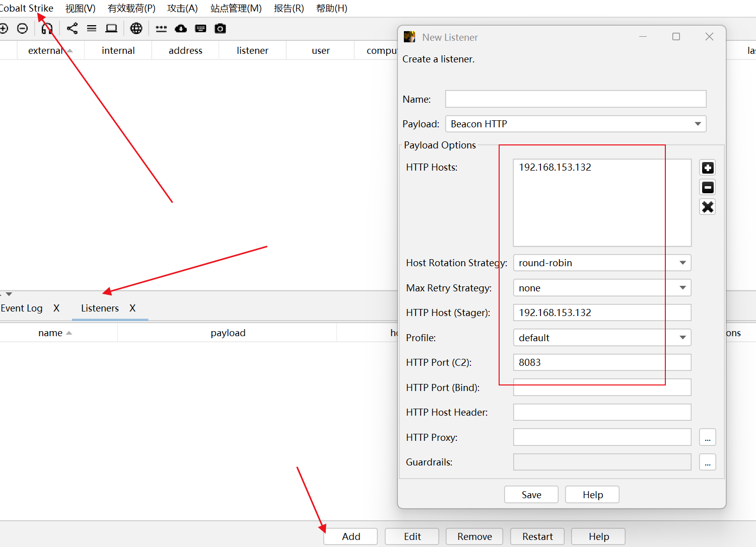Open the 有效载荷(P) menu
This screenshot has width=756, height=547.
pos(131,8)
